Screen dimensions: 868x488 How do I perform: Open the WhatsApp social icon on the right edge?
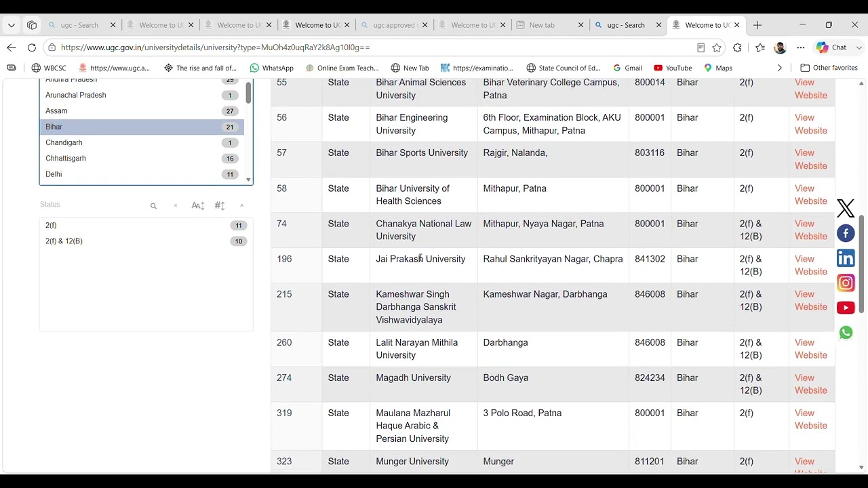[846, 333]
